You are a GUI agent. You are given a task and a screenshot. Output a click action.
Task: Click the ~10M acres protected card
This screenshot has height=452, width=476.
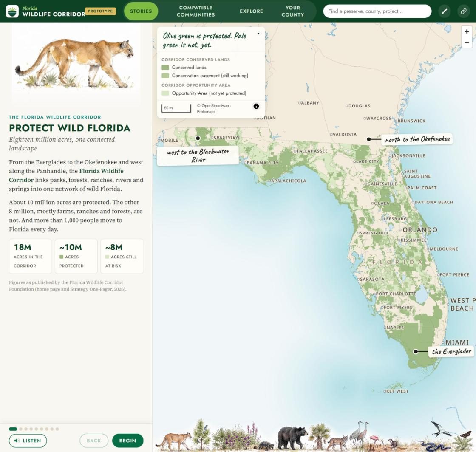point(76,256)
